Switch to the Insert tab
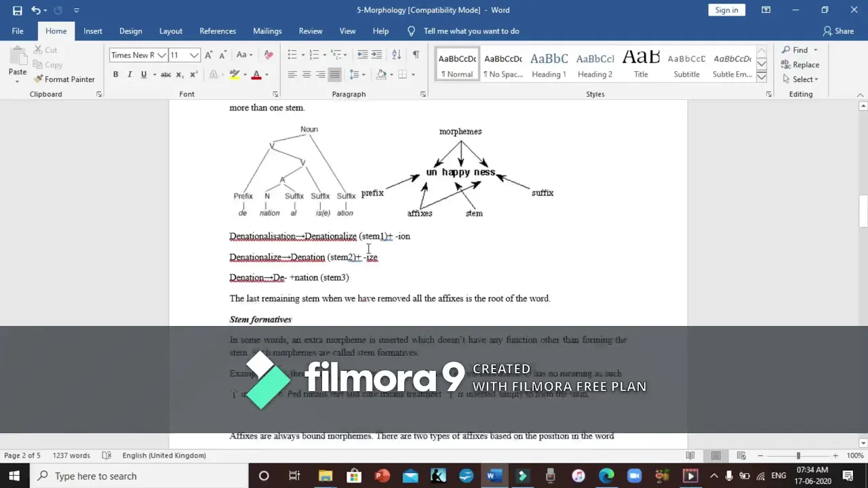The height and width of the screenshot is (488, 868). click(x=93, y=31)
